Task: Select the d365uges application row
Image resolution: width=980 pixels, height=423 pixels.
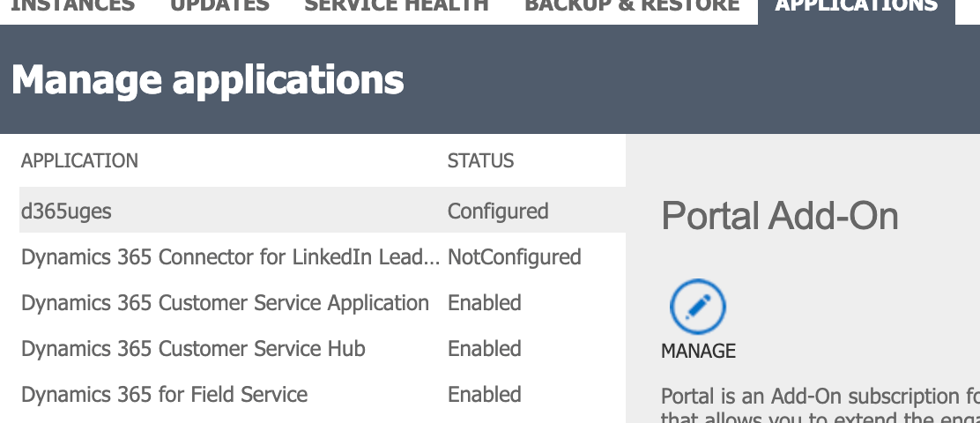Action: click(x=67, y=211)
